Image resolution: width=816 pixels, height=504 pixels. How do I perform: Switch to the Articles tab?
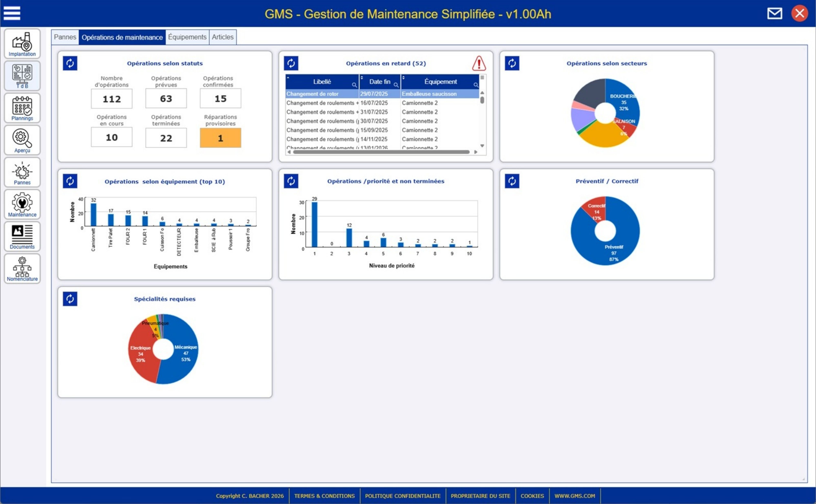[x=222, y=37]
